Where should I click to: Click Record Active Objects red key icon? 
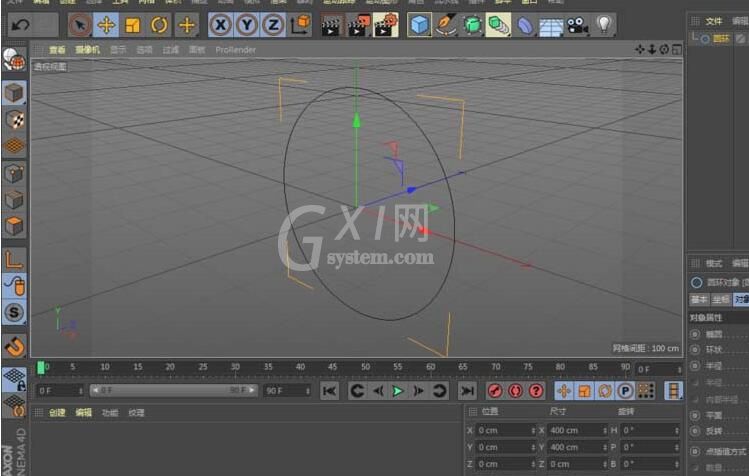tap(495, 391)
